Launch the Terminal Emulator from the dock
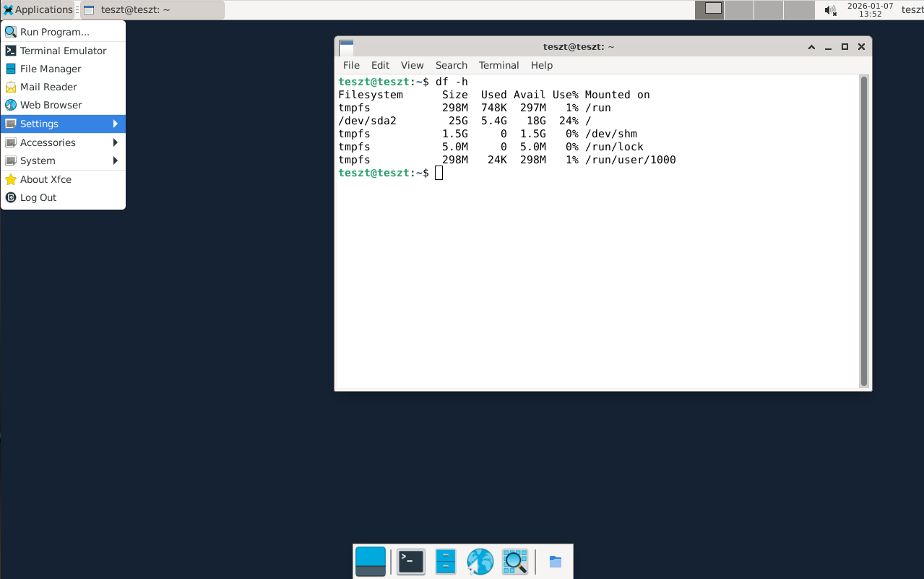Viewport: 924px width, 579px height. (410, 561)
